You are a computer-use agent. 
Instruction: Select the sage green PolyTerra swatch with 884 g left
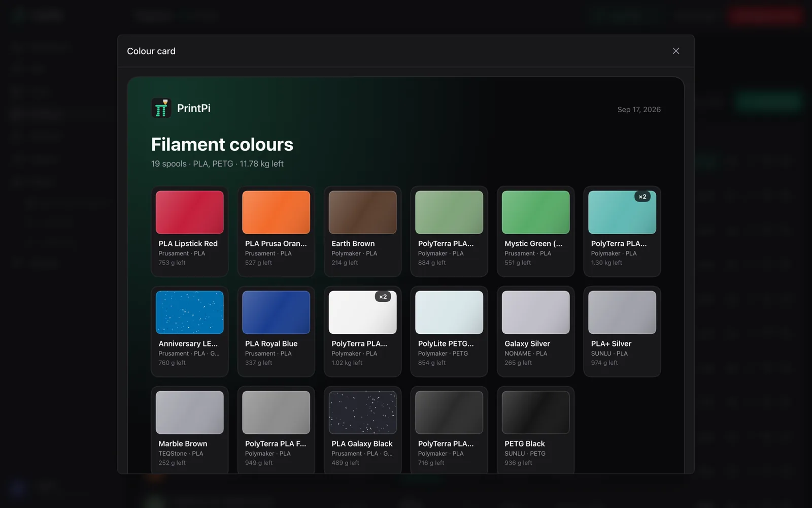449,212
